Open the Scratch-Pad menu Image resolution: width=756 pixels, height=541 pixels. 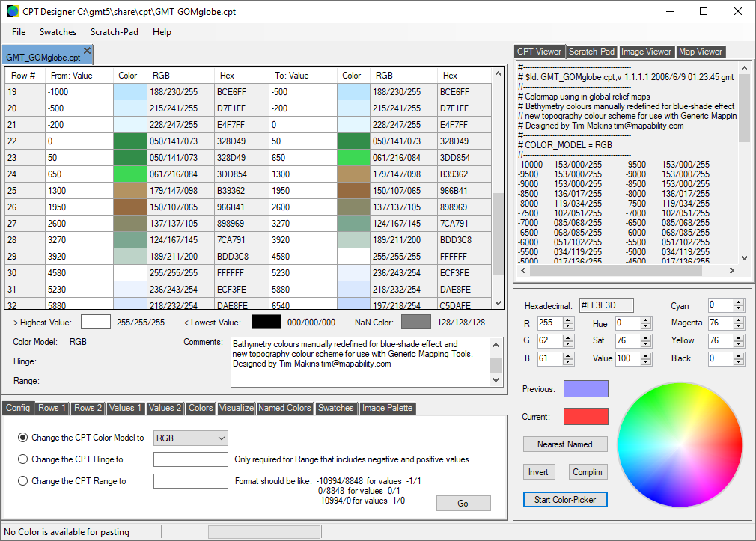click(x=115, y=32)
